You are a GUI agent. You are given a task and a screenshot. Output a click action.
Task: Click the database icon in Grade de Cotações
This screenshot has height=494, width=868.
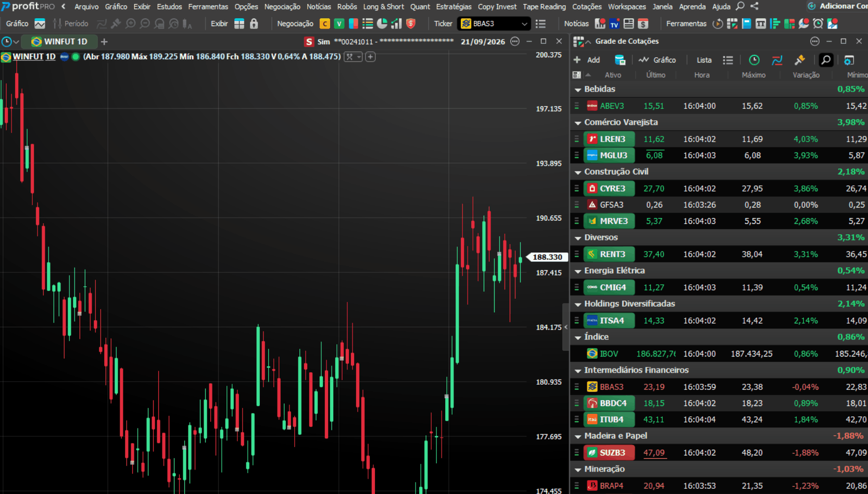tap(620, 60)
